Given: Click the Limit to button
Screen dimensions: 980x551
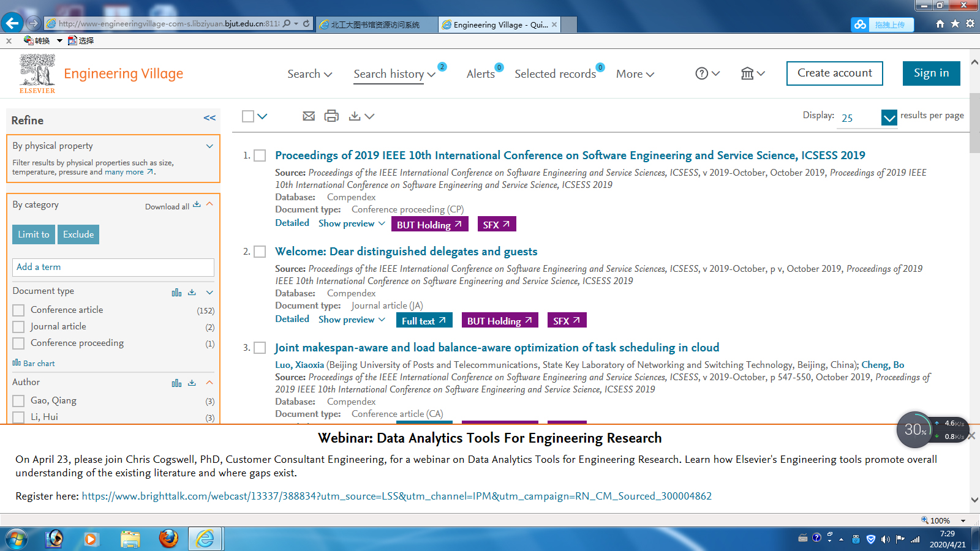Looking at the screenshot, I should pyautogui.click(x=34, y=234).
